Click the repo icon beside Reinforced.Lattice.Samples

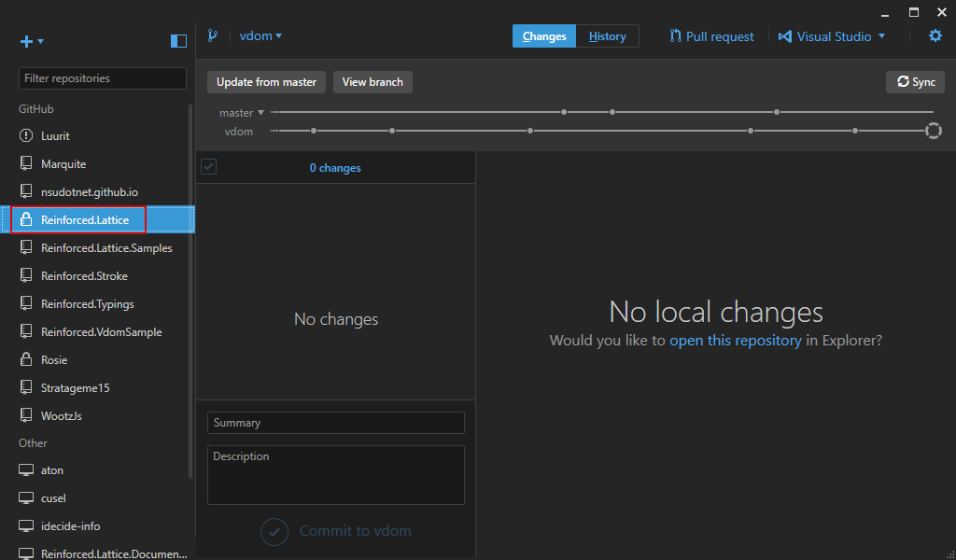tap(26, 247)
